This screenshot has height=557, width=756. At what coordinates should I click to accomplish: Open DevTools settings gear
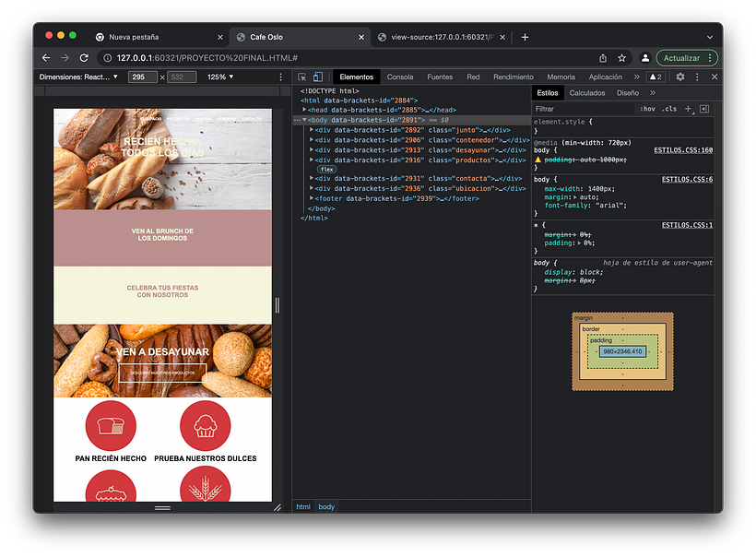click(679, 77)
